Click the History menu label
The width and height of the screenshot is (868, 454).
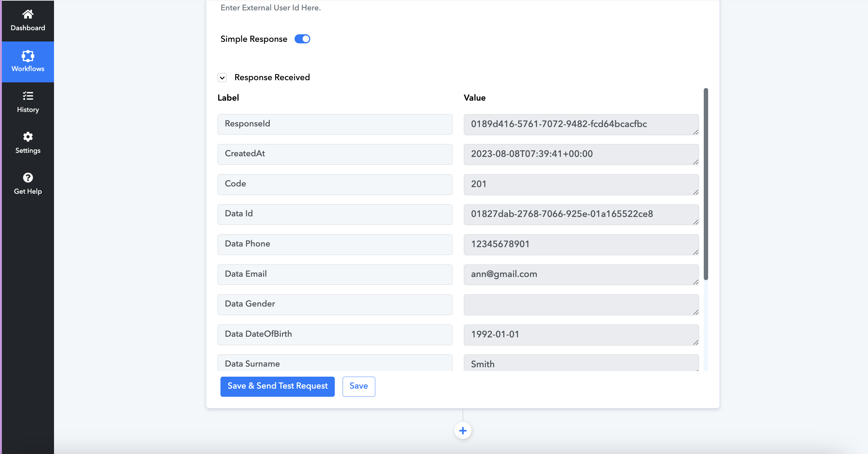coord(28,110)
